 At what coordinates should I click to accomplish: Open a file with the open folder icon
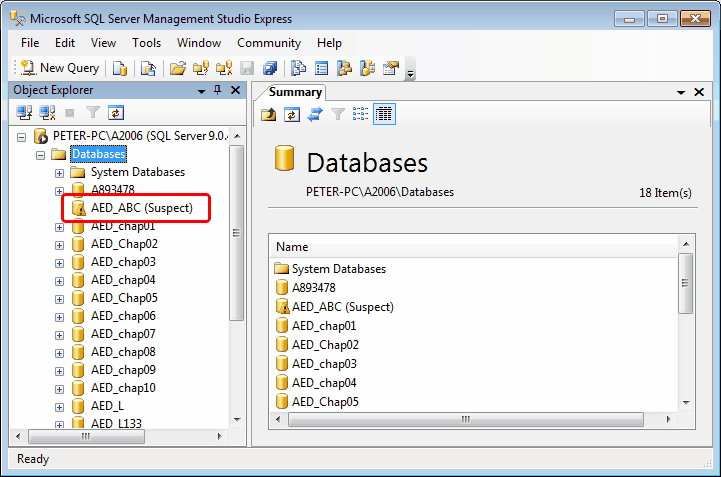177,69
